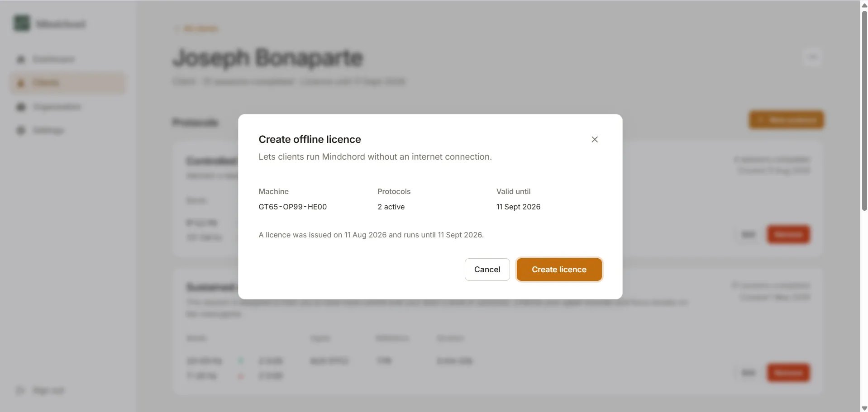Click the vertical scrollbar thumb
The height and width of the screenshot is (412, 868).
point(864,110)
